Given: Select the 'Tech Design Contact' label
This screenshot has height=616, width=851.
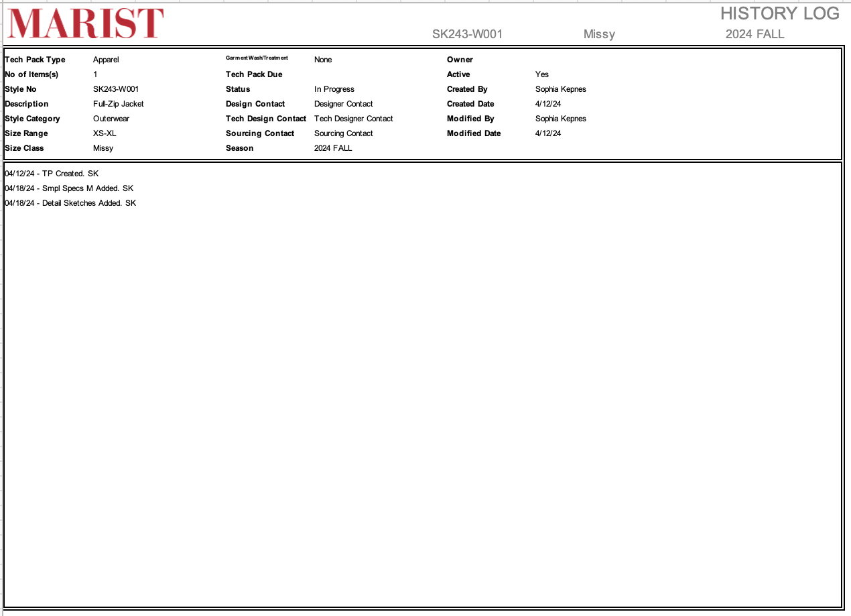Looking at the screenshot, I should [x=266, y=119].
